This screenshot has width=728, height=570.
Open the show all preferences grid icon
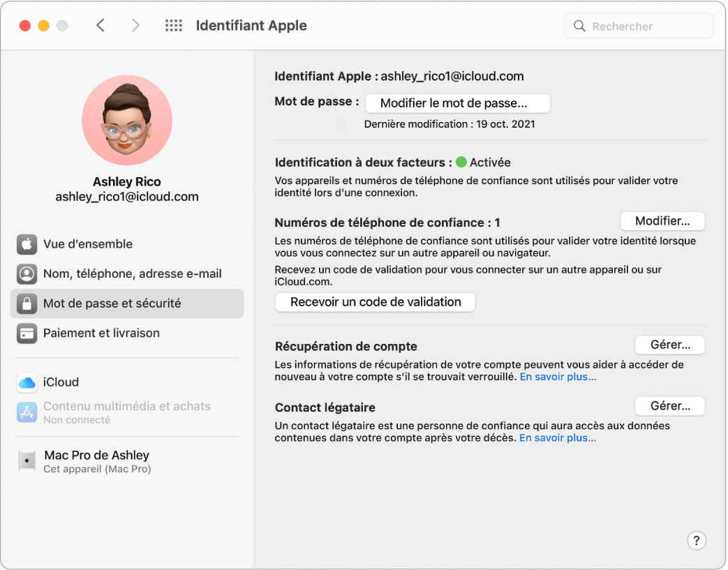[x=173, y=25]
